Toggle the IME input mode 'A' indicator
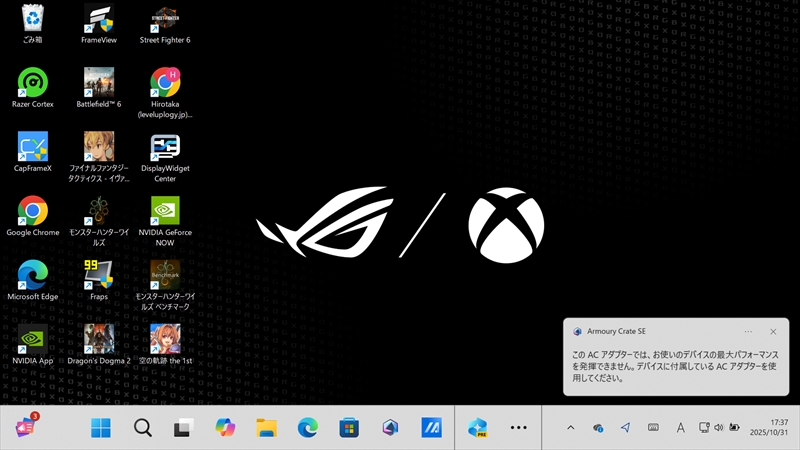This screenshot has width=800, height=450. tap(680, 428)
